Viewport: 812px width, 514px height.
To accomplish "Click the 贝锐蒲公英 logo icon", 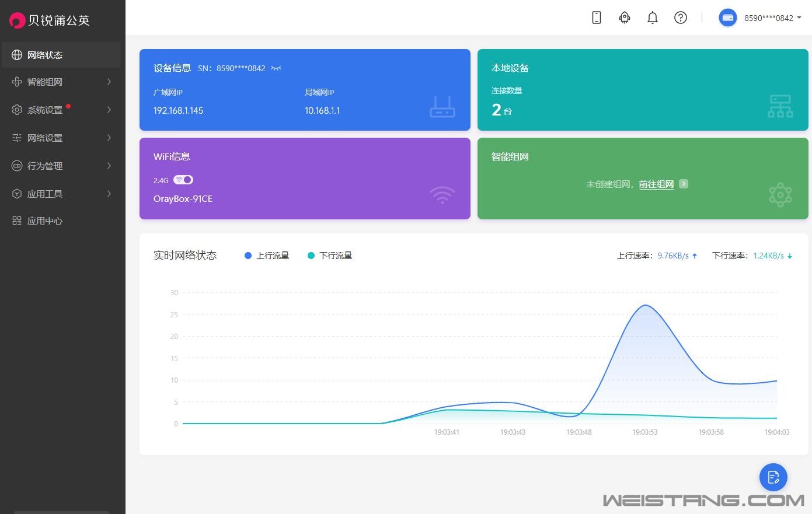I will (x=18, y=20).
